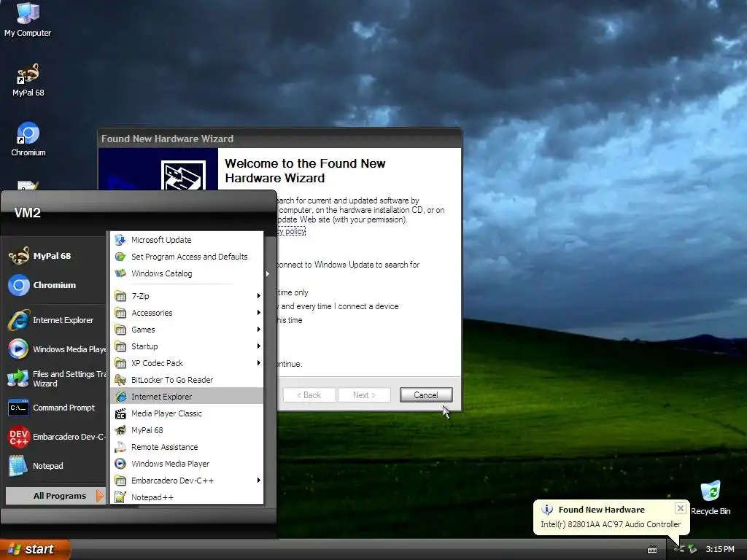
Task: Select Notepad++ menu entry
Action: [x=187, y=497]
